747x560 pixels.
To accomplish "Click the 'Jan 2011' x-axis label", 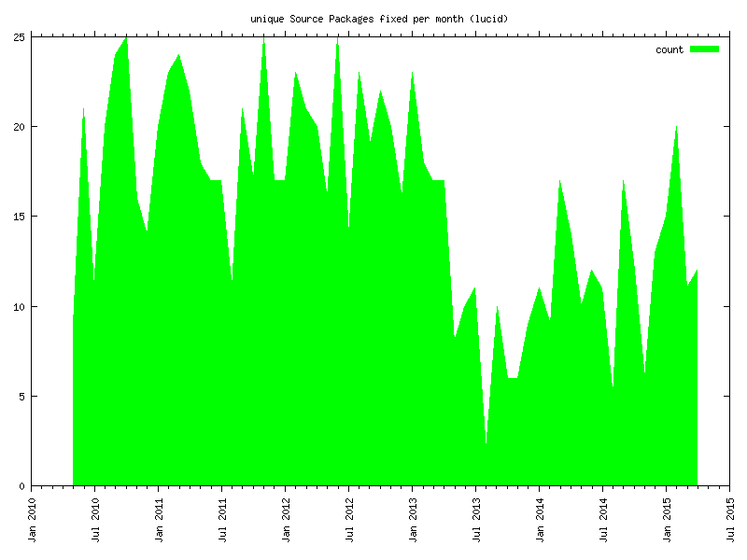I will [159, 520].
